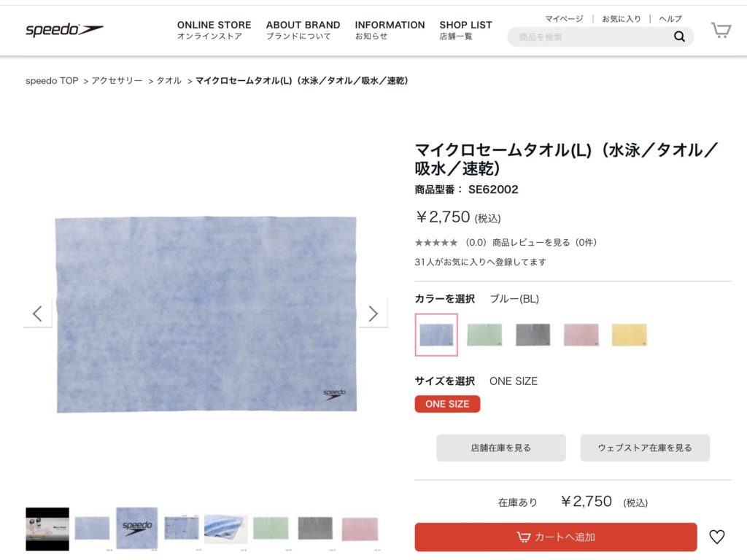
Task: Show previous product image with left arrow
Action: (38, 314)
